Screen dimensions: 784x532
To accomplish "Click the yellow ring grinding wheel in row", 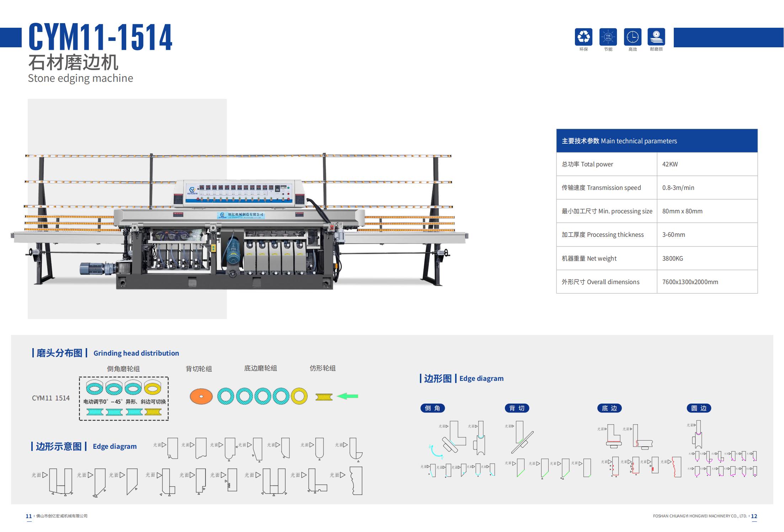I will [299, 396].
